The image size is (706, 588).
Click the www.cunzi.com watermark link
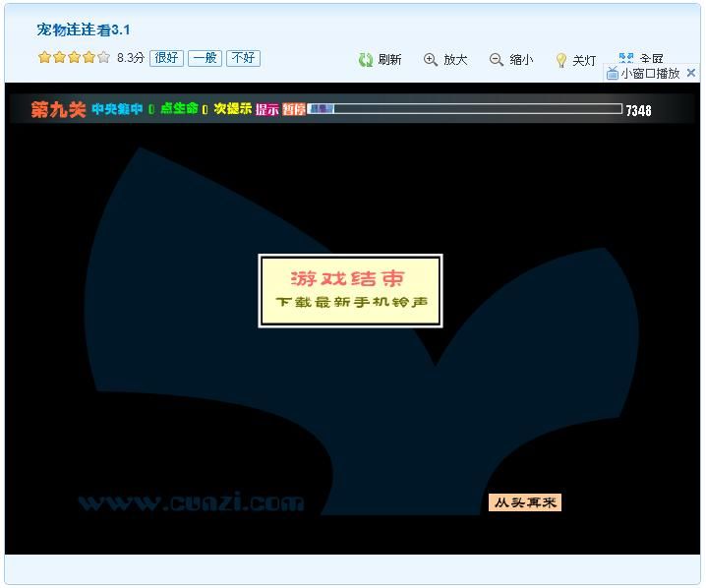(191, 502)
